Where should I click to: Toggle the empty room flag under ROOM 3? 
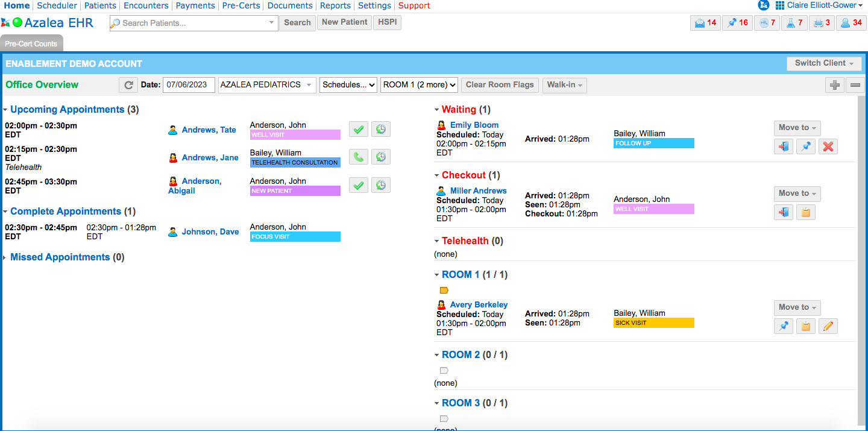point(444,419)
